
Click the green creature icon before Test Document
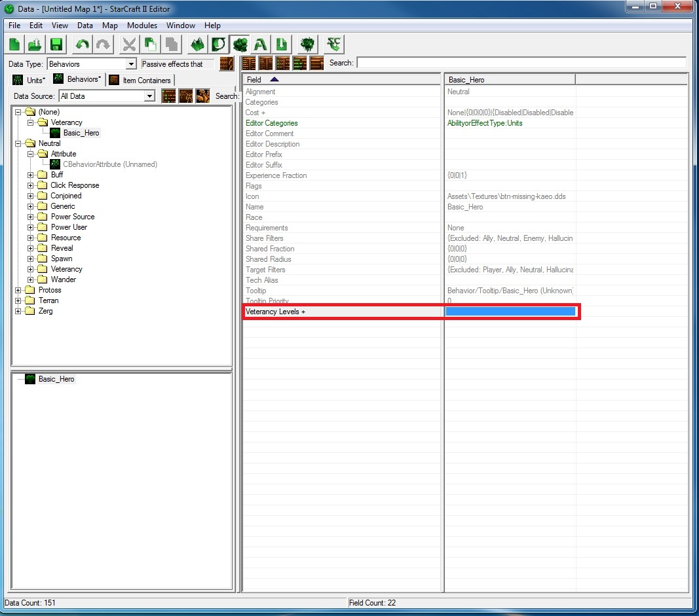pos(307,44)
